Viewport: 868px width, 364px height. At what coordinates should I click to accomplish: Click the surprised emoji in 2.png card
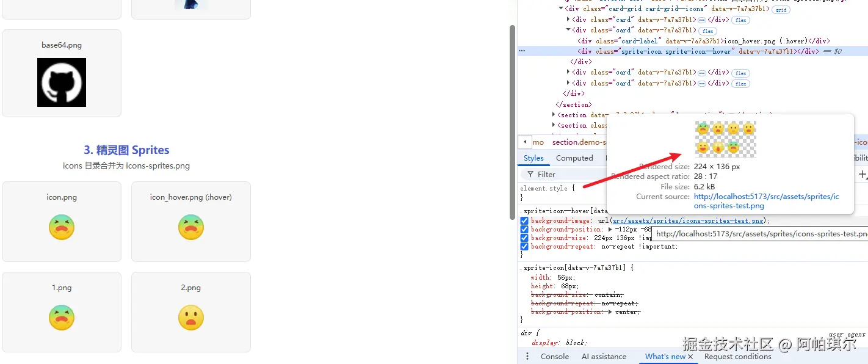191,318
